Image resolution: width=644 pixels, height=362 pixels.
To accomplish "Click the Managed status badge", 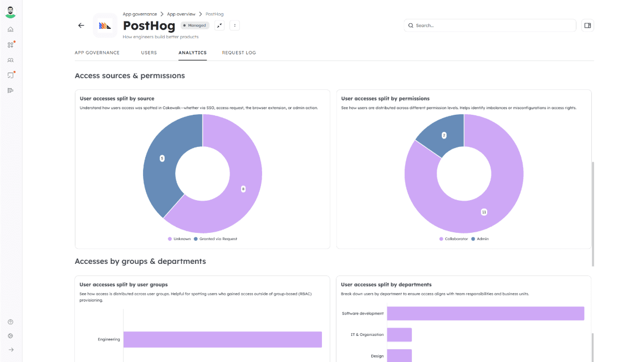I will click(x=195, y=26).
